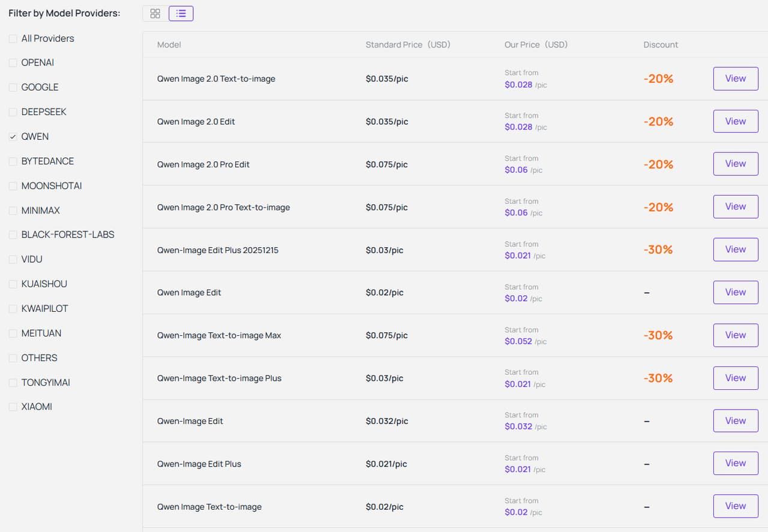Viewport: 768px width, 532px height.
Task: Check the XIAOMI provider box
Action: point(13,407)
